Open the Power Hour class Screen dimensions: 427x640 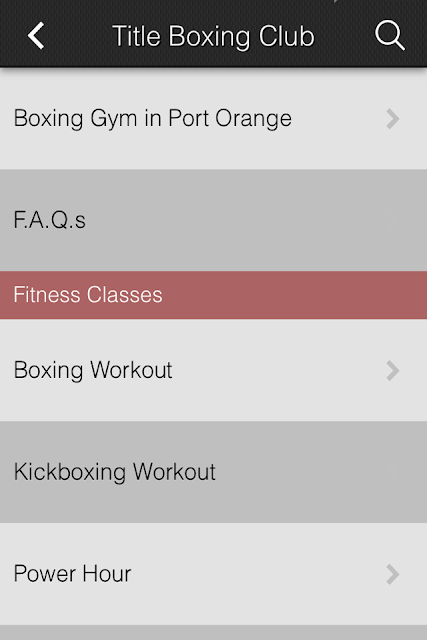point(214,574)
